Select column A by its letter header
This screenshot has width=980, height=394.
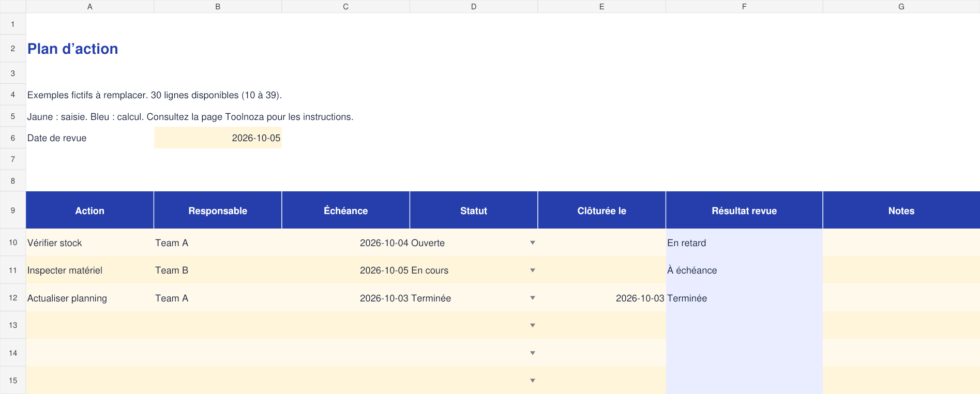90,7
